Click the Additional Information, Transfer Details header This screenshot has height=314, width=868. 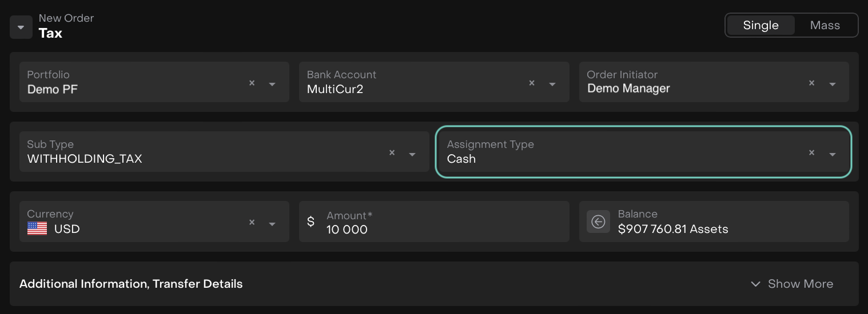[x=131, y=284]
